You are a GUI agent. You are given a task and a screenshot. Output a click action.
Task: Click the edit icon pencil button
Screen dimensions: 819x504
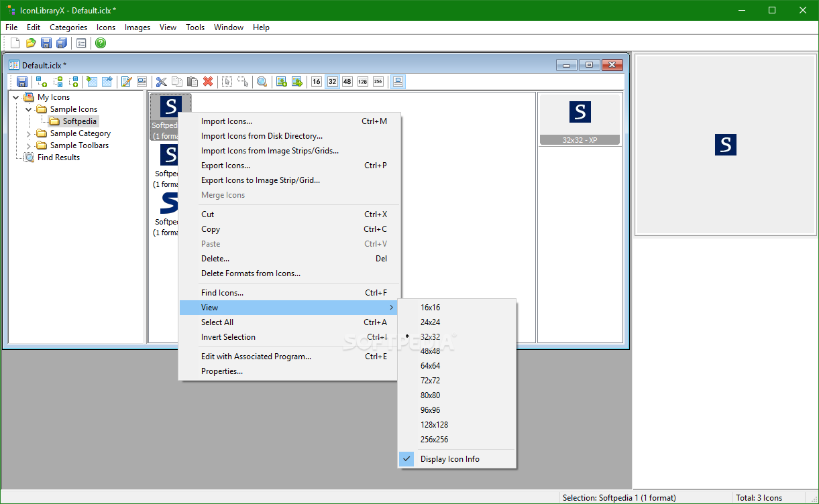coord(126,82)
